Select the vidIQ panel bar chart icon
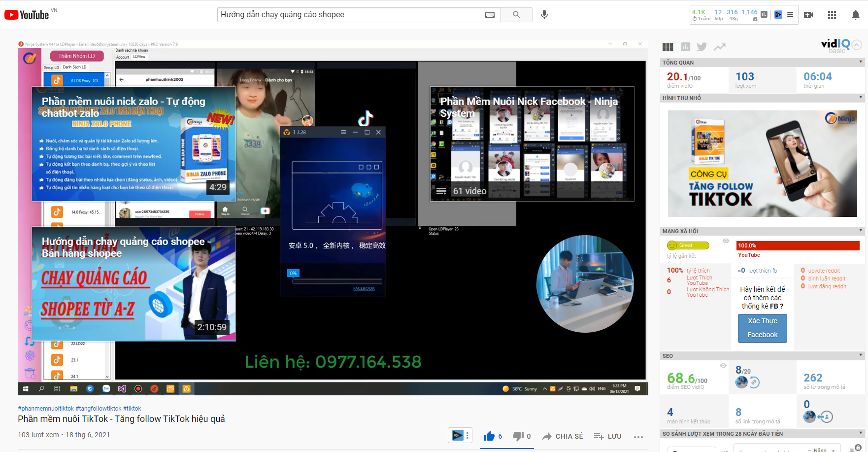Image resolution: width=868 pixels, height=452 pixels. click(x=685, y=47)
